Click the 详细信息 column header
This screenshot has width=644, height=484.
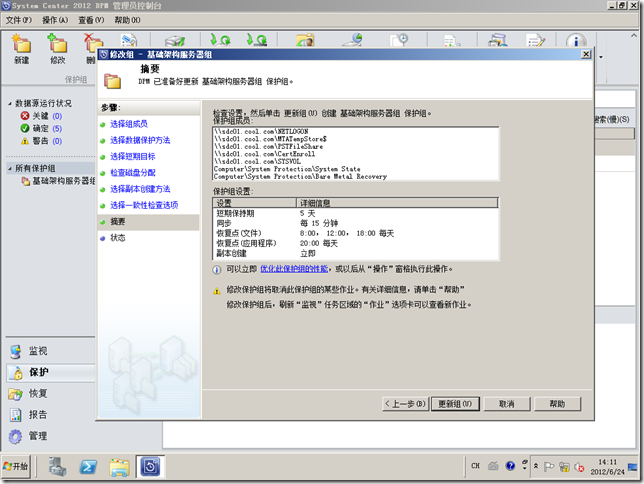pos(397,203)
